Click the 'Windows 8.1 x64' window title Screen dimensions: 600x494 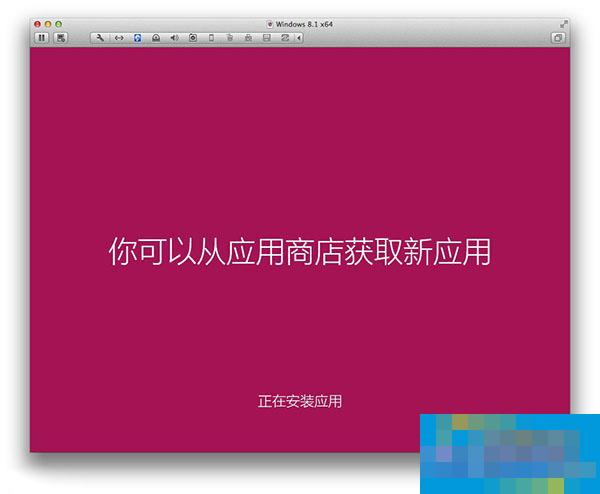click(304, 24)
